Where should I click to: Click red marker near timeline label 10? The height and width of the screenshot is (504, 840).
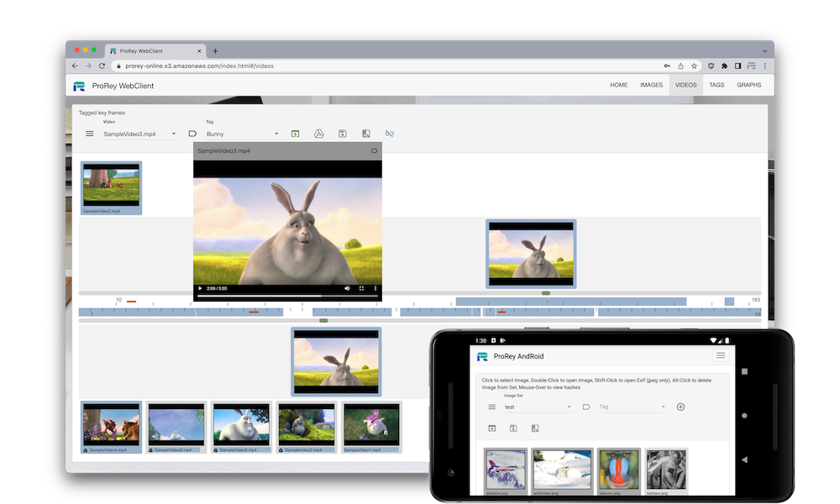coord(131,302)
